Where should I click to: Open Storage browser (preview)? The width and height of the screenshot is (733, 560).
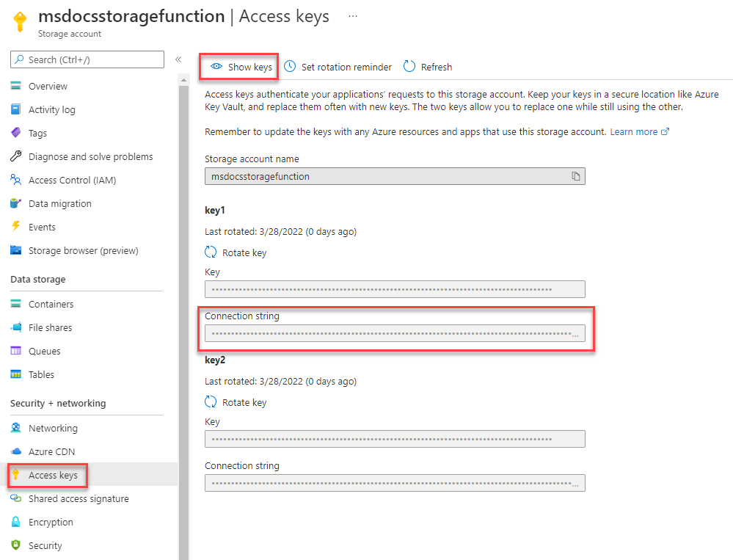[83, 250]
